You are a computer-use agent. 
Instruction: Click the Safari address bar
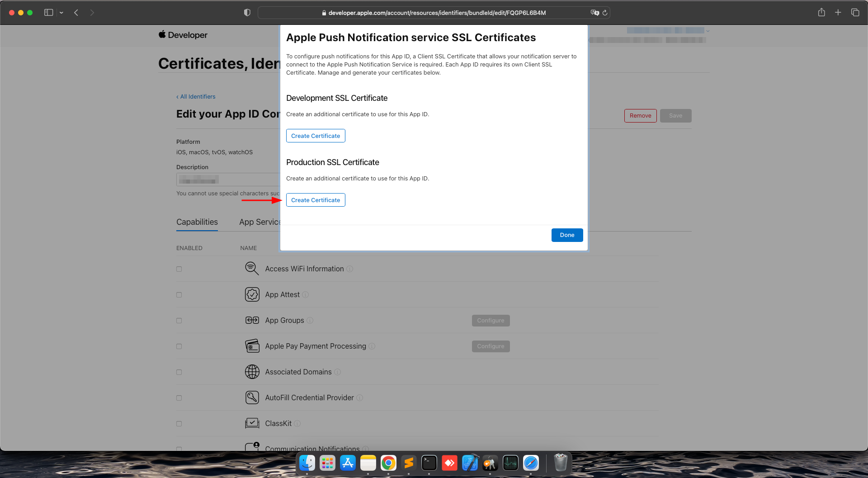[x=433, y=13]
